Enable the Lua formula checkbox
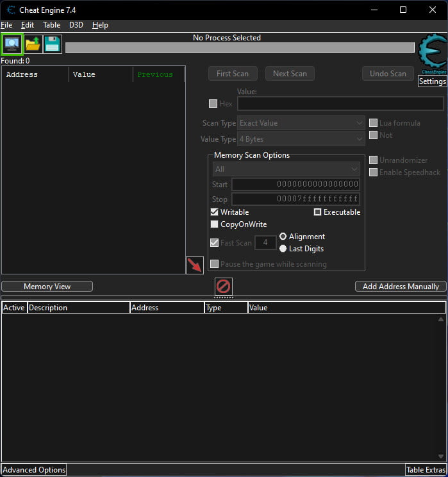 (x=373, y=123)
